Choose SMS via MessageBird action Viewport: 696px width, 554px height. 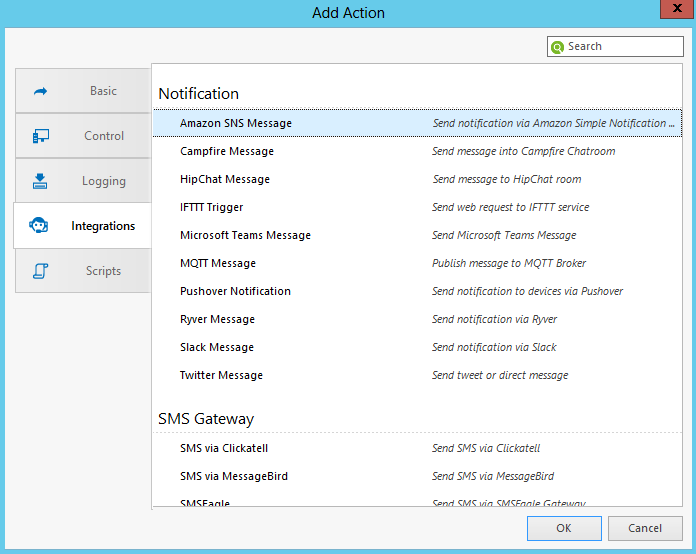pos(417,476)
